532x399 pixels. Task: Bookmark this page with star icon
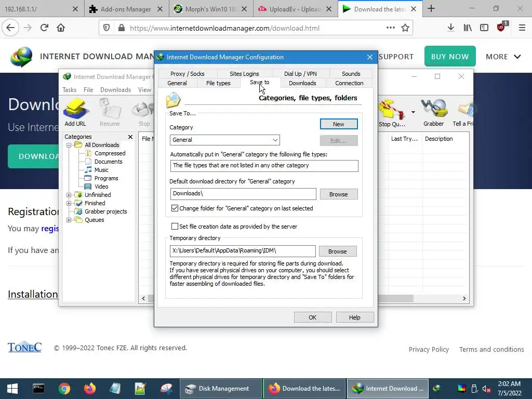405,28
